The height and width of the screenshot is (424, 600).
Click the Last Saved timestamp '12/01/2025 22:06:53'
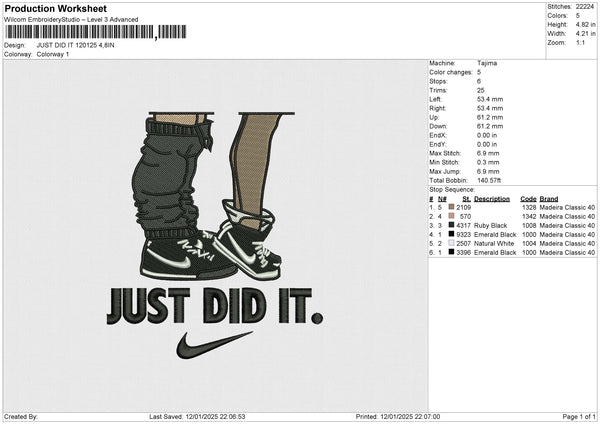tap(215, 416)
